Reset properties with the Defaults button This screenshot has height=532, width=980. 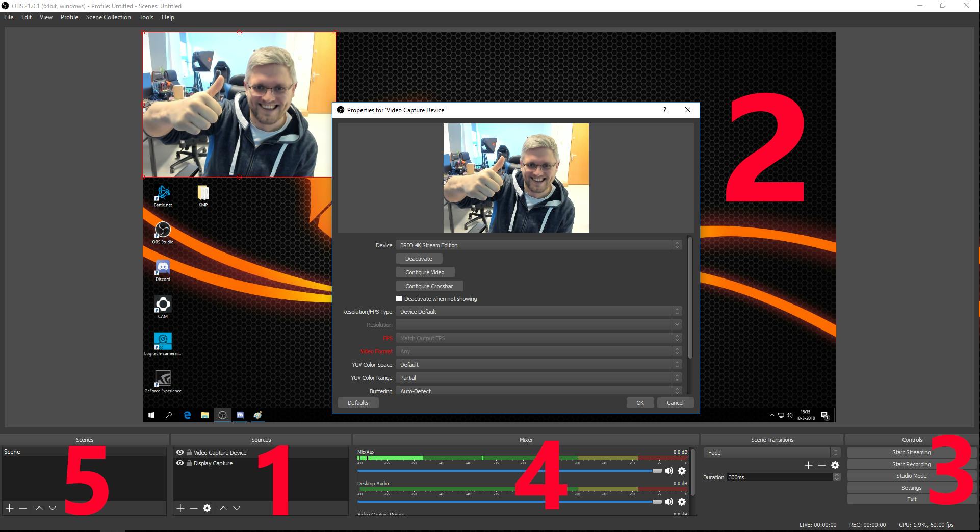pos(358,403)
